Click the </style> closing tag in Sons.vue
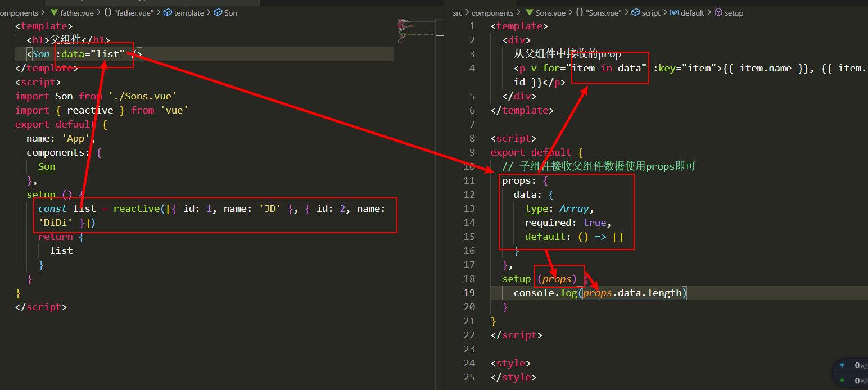The image size is (868, 390). coord(513,377)
